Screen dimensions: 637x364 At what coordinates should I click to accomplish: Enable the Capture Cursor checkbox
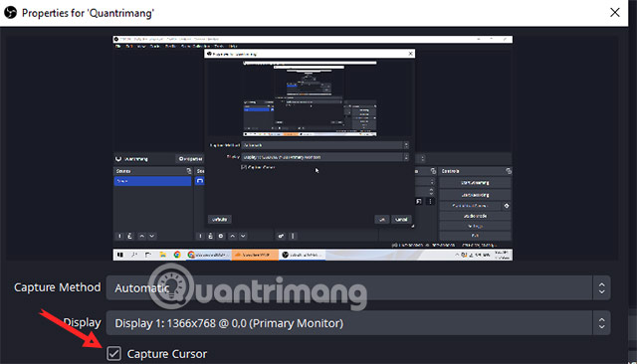pos(113,353)
